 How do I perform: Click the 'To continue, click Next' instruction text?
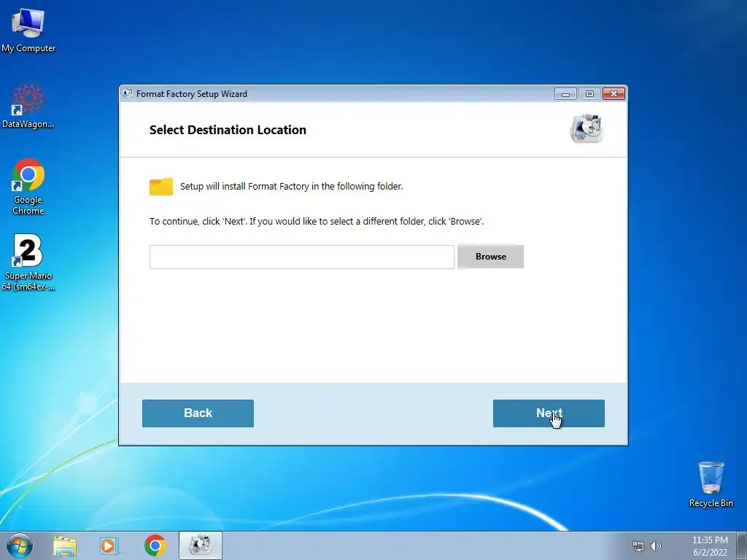317,222
